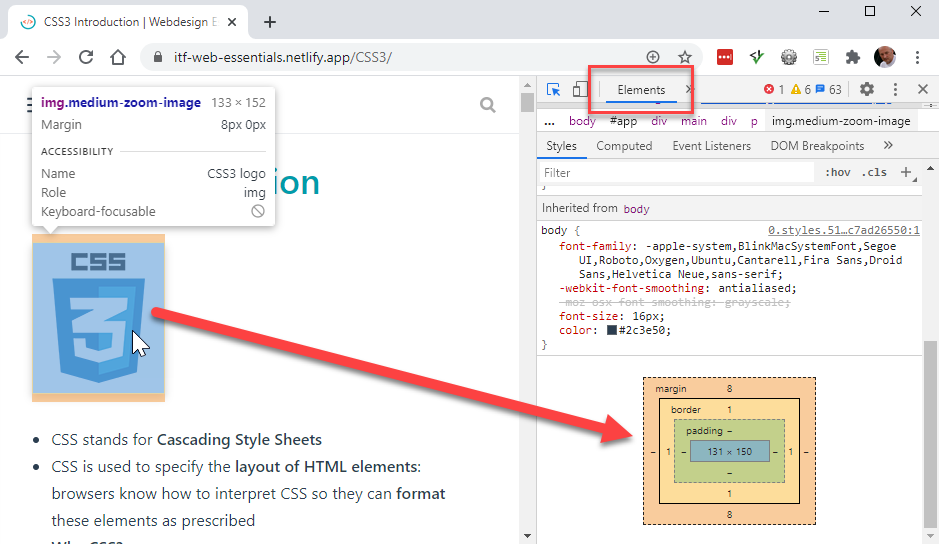Open the Event Listeners tab
This screenshot has width=939, height=544.
(x=711, y=146)
